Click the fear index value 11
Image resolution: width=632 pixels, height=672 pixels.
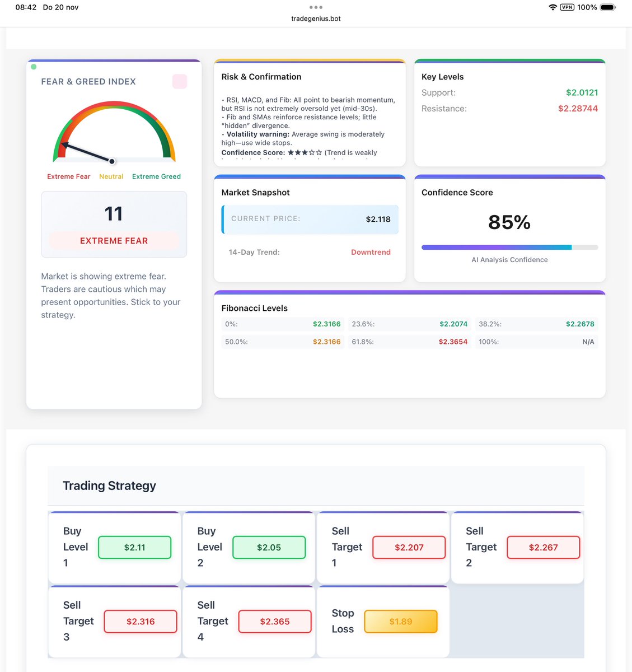tap(114, 213)
